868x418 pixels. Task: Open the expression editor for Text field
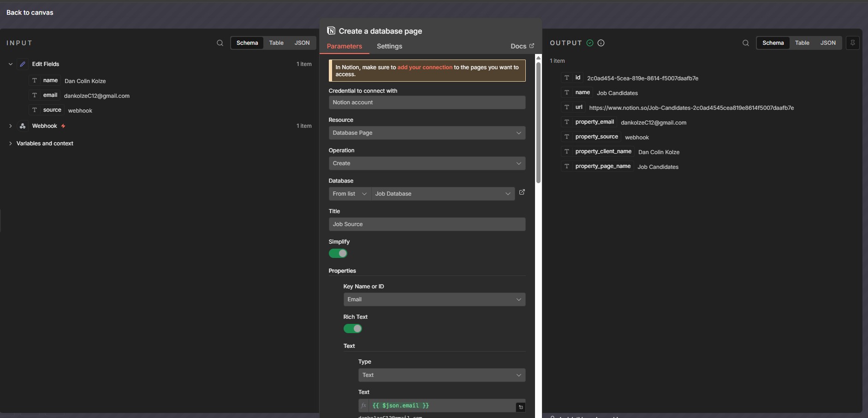pyautogui.click(x=521, y=407)
